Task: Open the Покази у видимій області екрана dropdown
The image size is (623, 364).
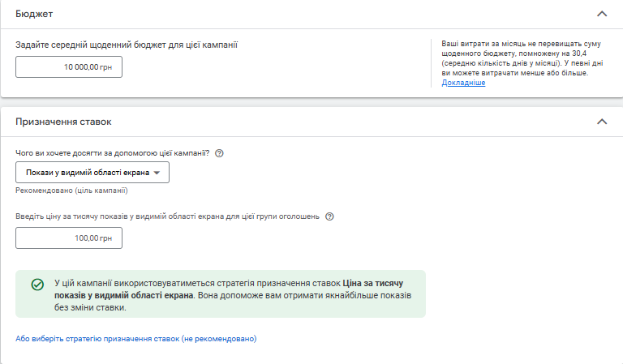Action: pyautogui.click(x=92, y=172)
